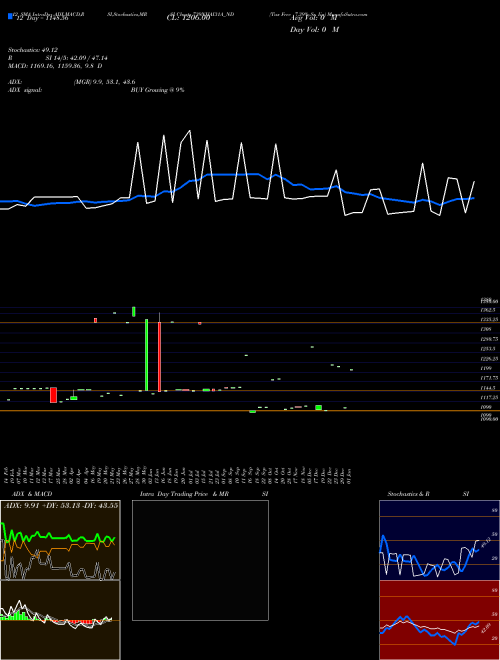This screenshot has height=660, width=500.
Task: Click the blue 12 Day SMA legend square
Action: 10,16
